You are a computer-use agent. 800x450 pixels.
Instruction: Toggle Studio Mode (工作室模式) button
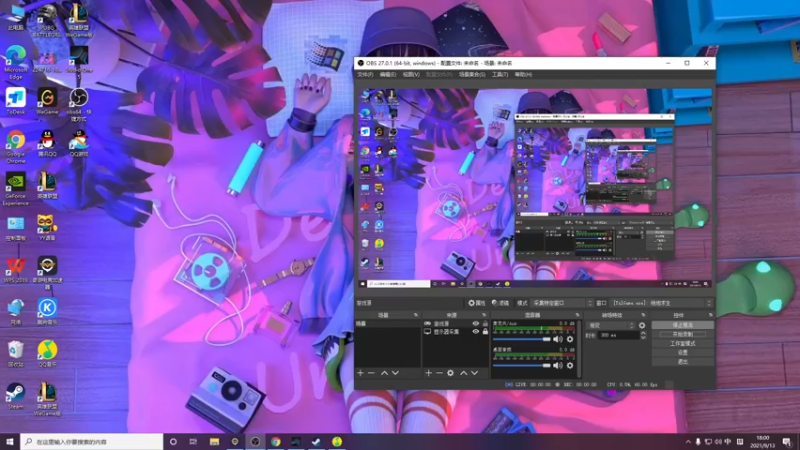coord(683,343)
